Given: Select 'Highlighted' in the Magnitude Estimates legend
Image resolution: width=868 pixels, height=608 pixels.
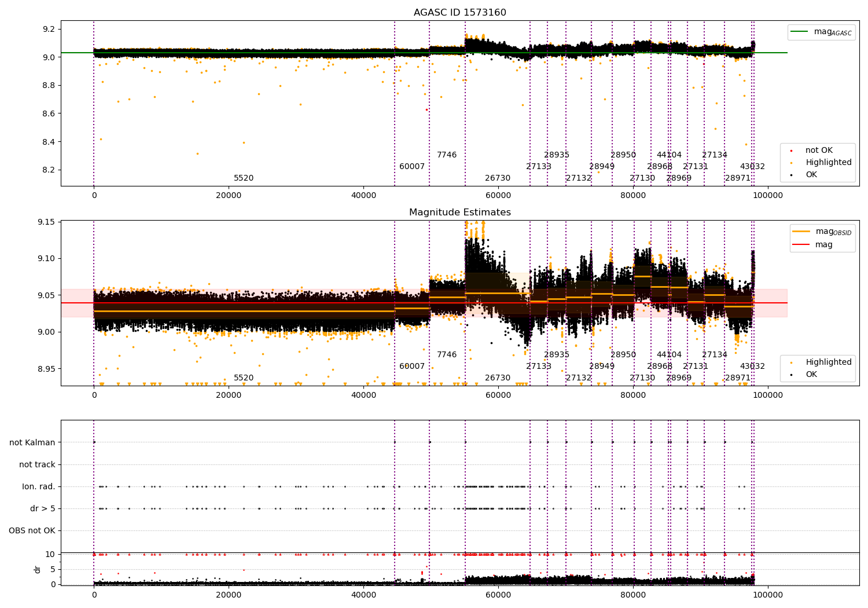Looking at the screenshot, I should 829,362.
